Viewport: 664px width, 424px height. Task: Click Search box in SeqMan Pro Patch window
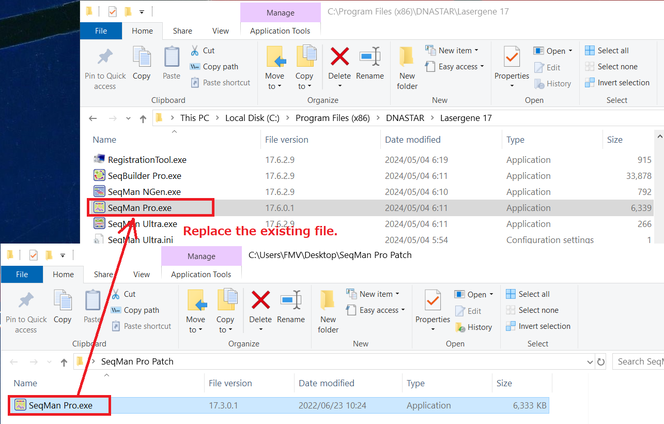(639, 362)
